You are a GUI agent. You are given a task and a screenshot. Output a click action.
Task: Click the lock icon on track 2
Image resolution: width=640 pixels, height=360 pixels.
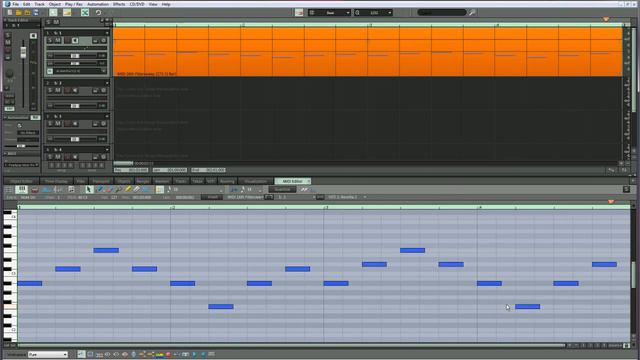tap(95, 90)
